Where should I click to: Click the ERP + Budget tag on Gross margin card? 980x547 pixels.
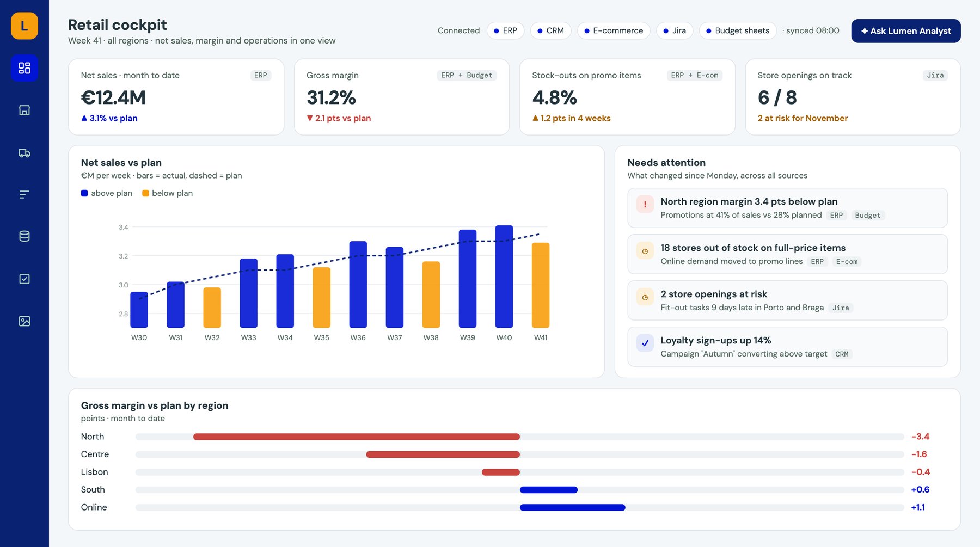coord(467,75)
